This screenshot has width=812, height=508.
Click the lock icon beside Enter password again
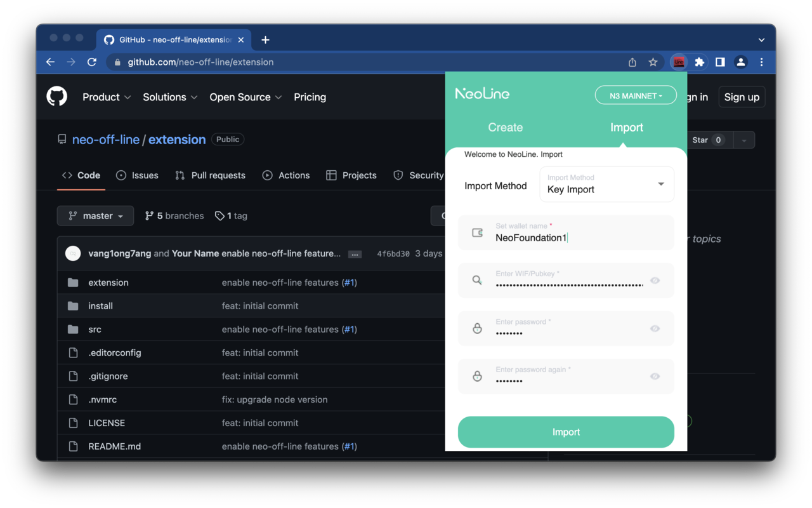478,377
